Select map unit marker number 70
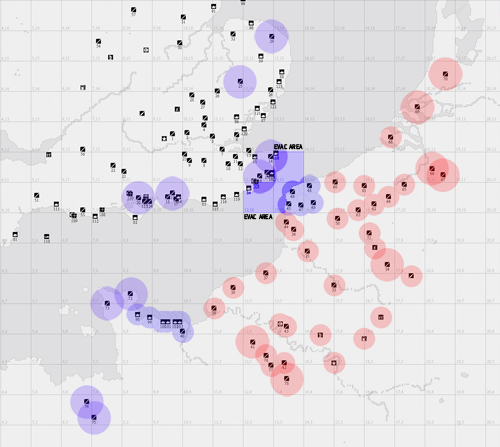 point(445,74)
